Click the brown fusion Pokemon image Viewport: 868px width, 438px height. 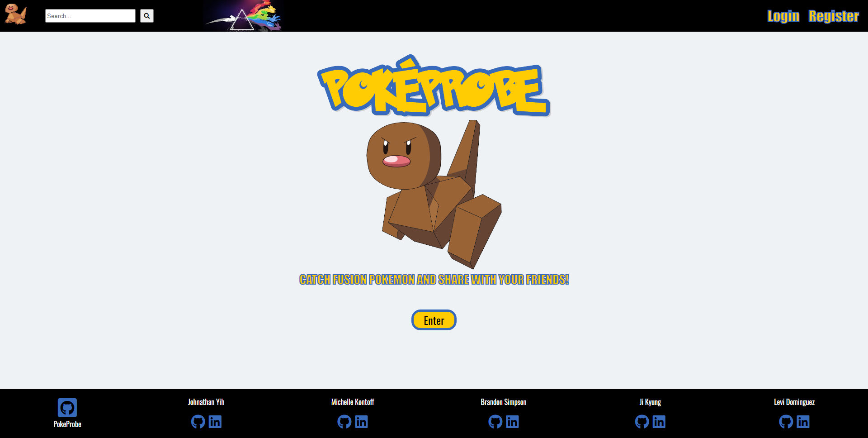tap(434, 195)
